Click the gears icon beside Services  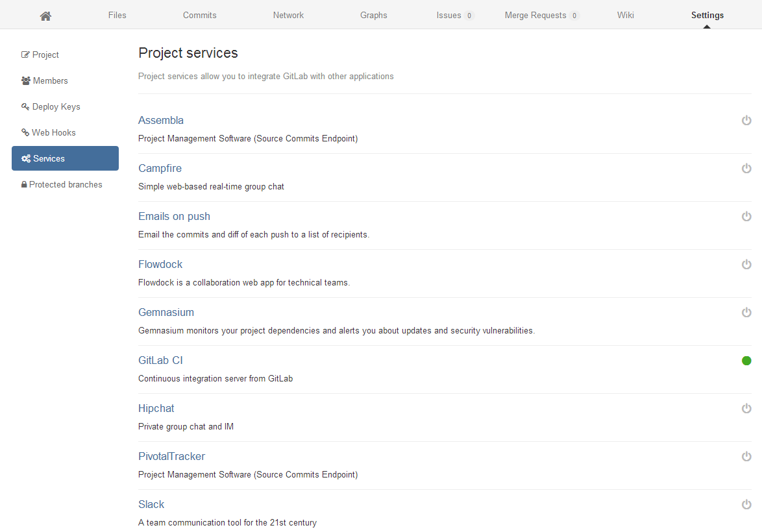tap(26, 158)
